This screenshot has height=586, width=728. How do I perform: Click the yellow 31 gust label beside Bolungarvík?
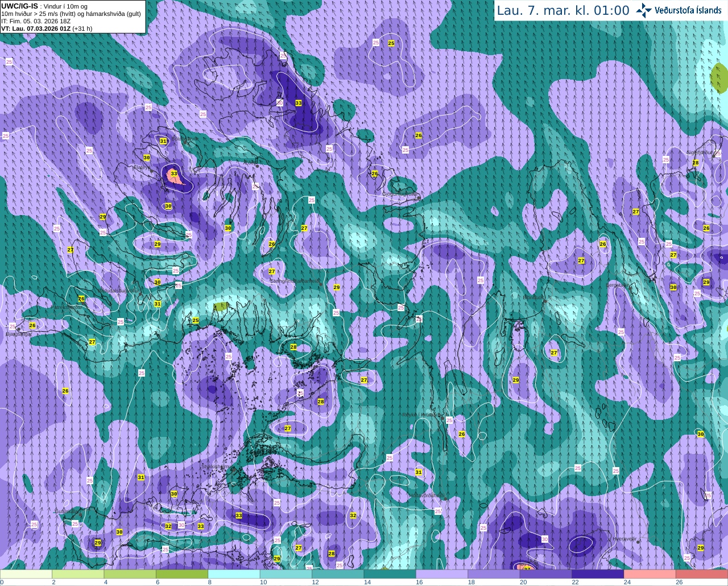163,141
